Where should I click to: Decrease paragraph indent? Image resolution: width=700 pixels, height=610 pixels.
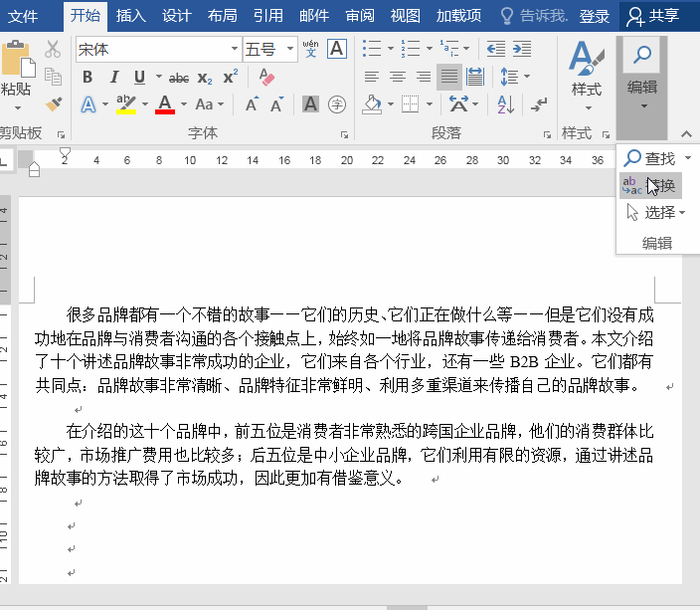495,49
